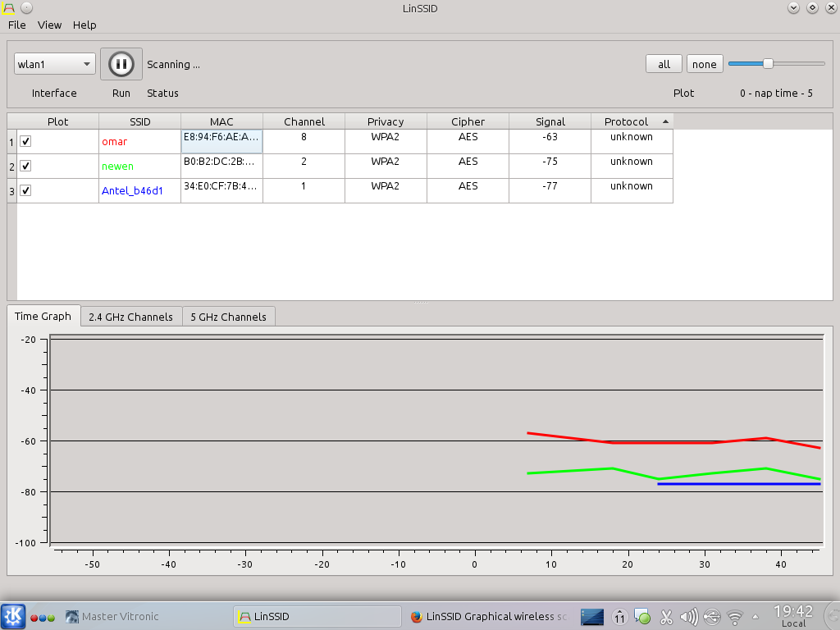
Task: Select row header number 2
Action: (x=11, y=166)
